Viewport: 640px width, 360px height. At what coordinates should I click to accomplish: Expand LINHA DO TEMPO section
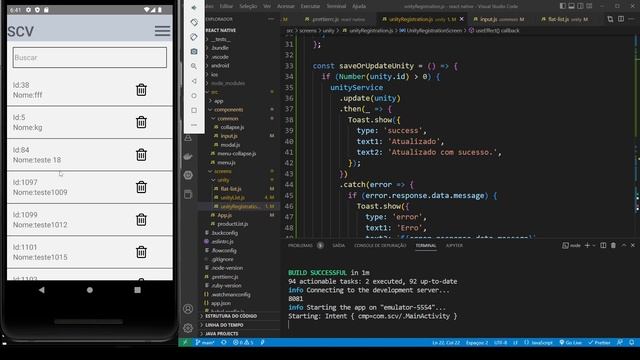pos(224,325)
